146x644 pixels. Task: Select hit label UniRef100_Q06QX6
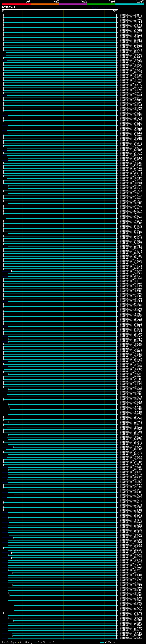point(131,324)
